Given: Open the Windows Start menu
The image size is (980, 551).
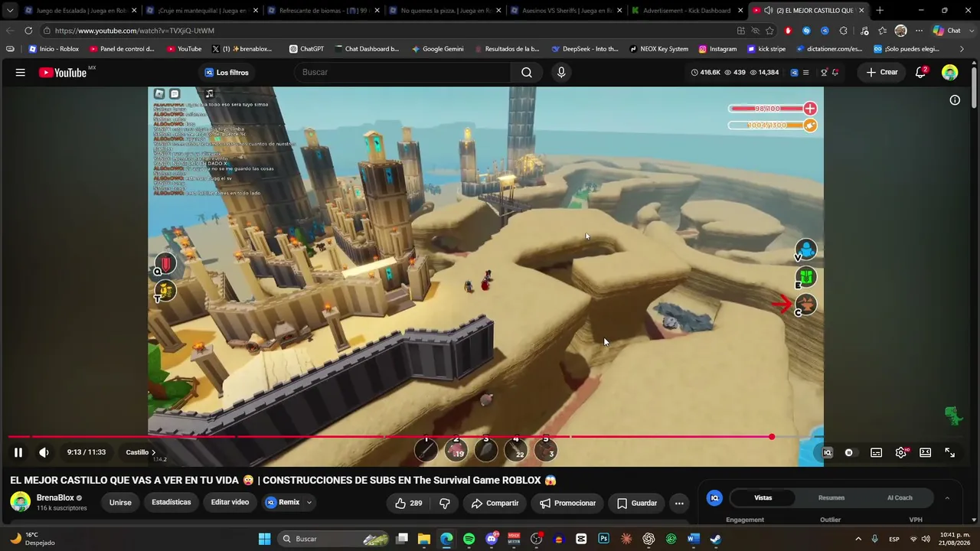Looking at the screenshot, I should pos(264,539).
